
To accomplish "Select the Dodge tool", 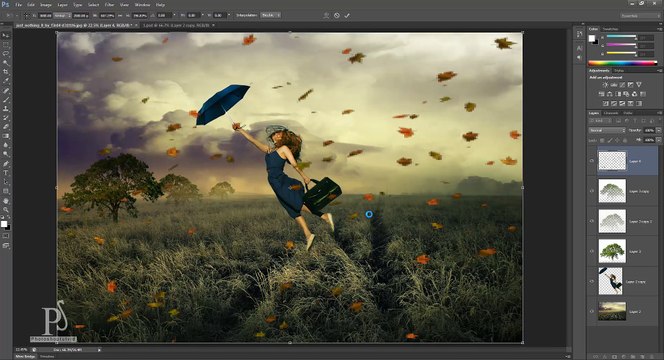I will (6, 154).
